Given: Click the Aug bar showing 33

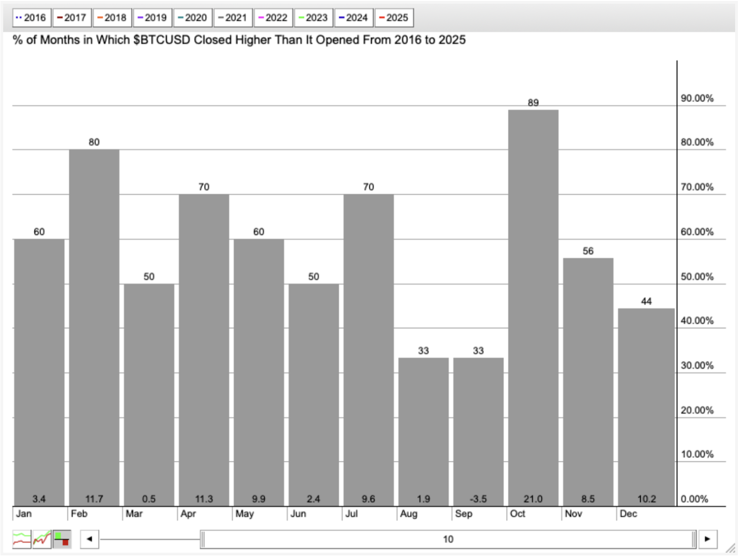Looking at the screenshot, I should [423, 431].
